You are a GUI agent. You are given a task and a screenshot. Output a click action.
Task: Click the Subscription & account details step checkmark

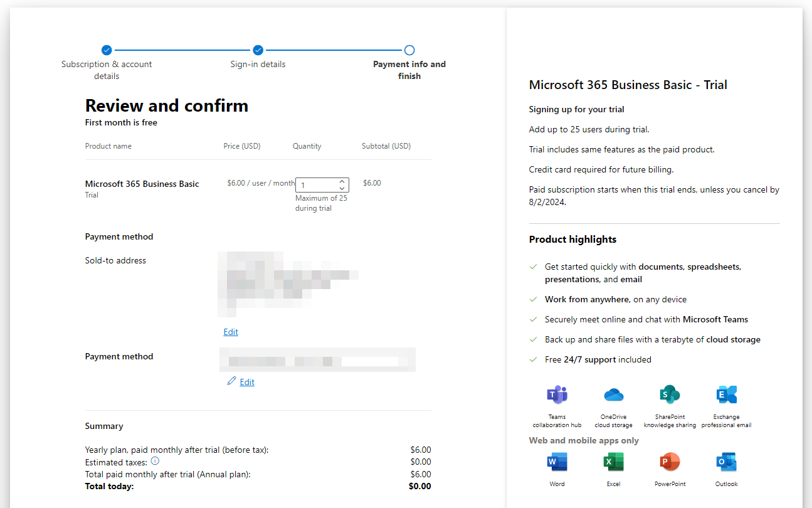tap(107, 50)
